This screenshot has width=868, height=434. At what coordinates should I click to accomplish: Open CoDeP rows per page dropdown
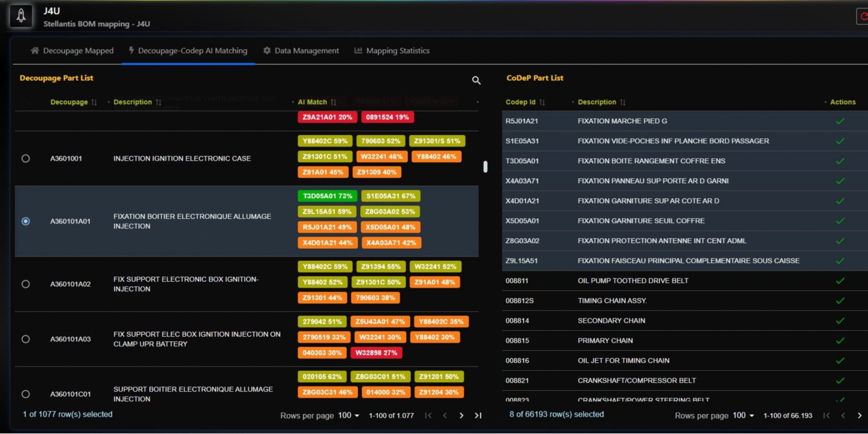pos(743,416)
